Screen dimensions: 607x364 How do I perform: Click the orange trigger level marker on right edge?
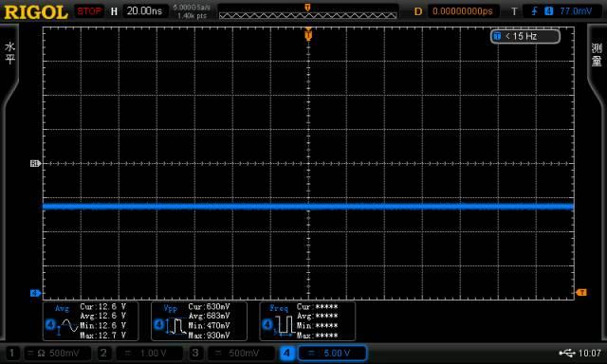pyautogui.click(x=581, y=292)
